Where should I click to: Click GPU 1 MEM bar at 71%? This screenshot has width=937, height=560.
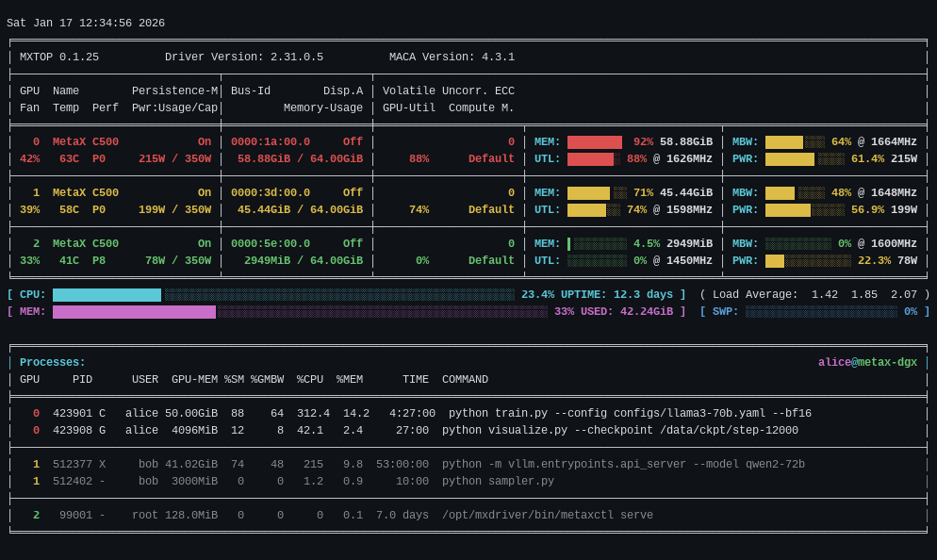click(x=597, y=192)
